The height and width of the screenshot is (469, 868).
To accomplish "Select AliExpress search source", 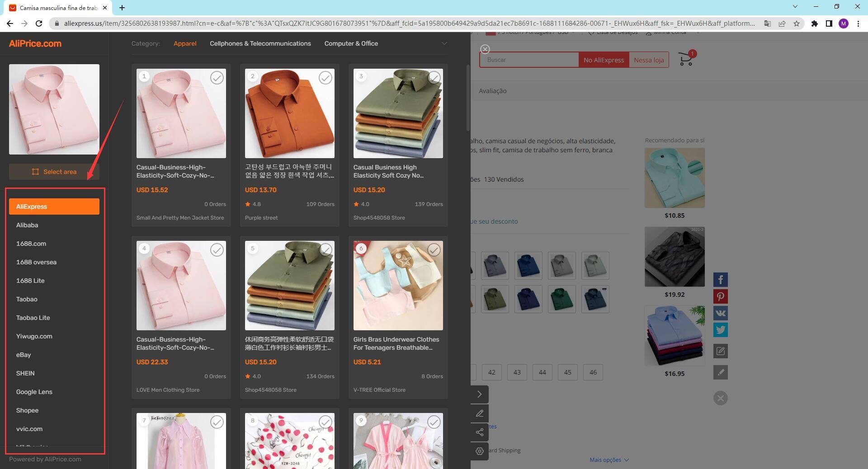I will (54, 206).
